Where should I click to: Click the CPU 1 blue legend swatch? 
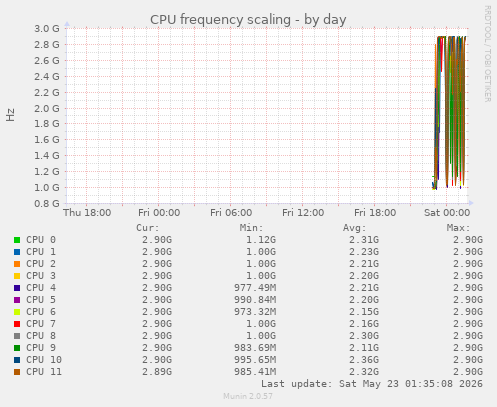pos(17,252)
